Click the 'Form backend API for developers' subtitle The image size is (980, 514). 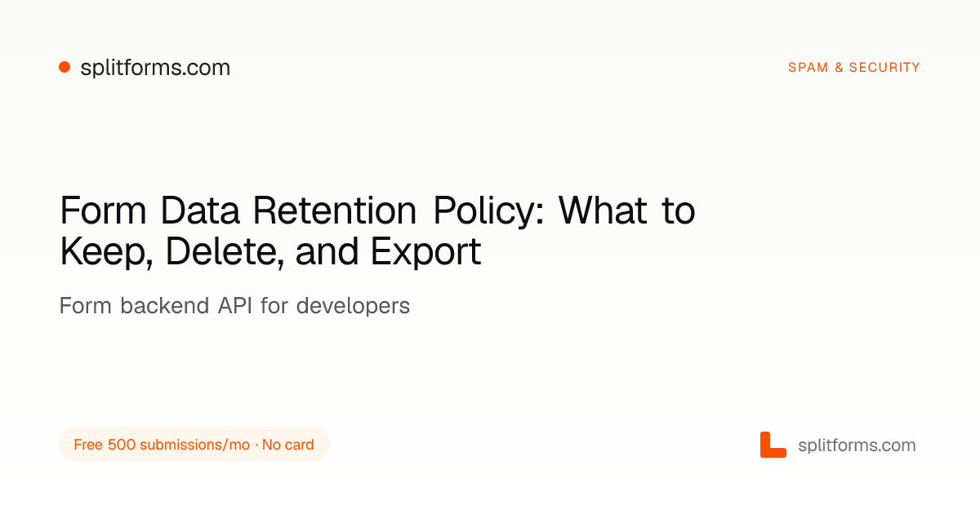pyautogui.click(x=234, y=306)
